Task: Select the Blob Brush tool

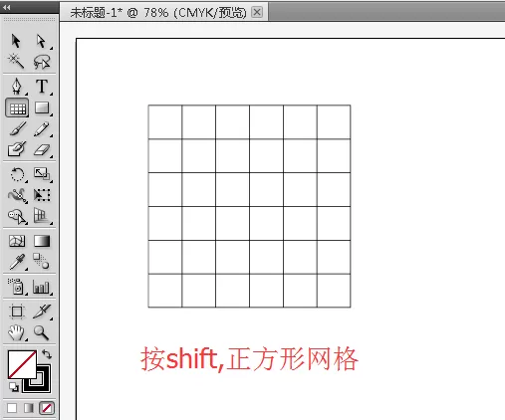Action: pyautogui.click(x=17, y=148)
